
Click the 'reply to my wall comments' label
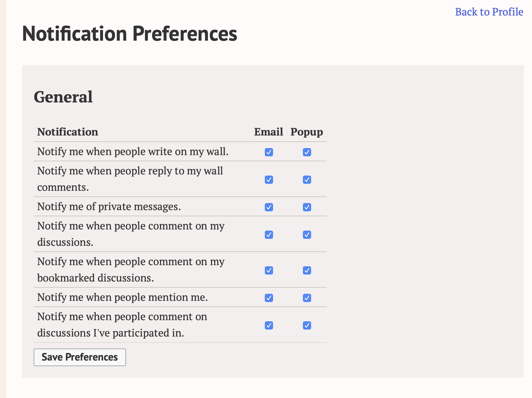[130, 179]
